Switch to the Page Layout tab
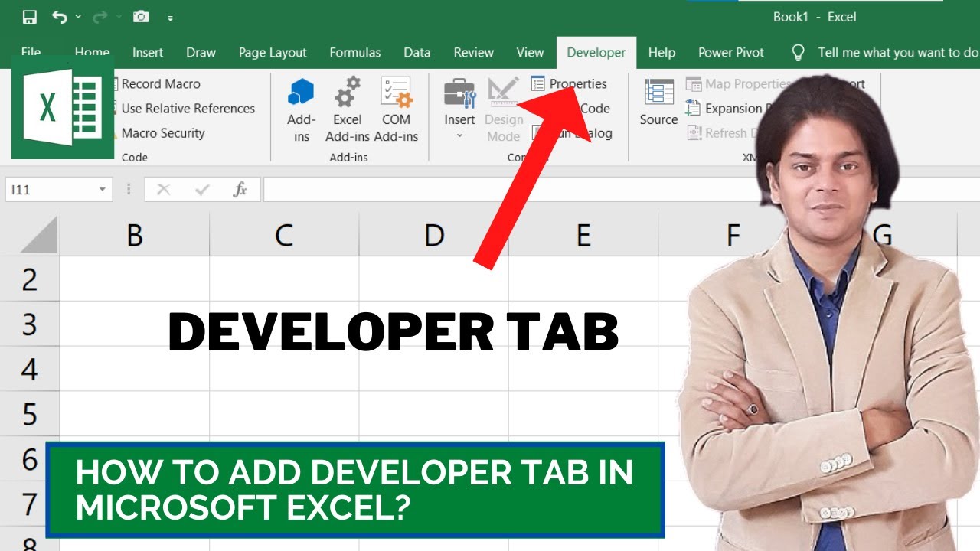This screenshot has width=980, height=551. pyautogui.click(x=273, y=53)
